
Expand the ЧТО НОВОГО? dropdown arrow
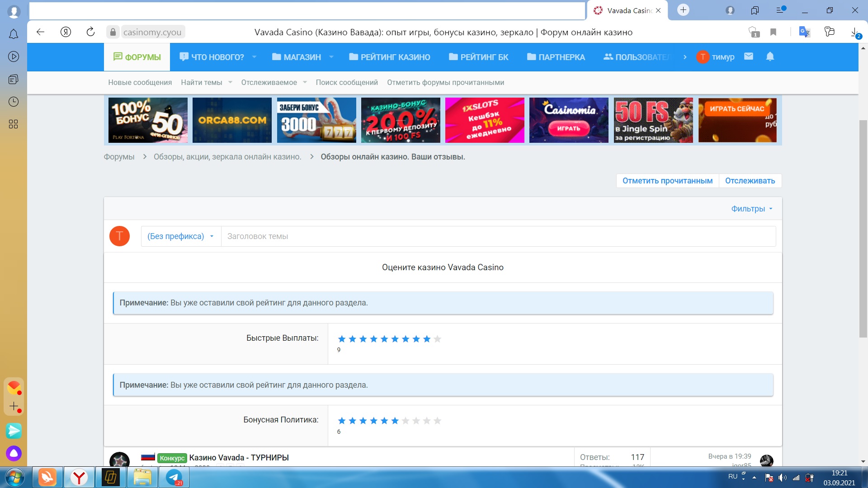pyautogui.click(x=254, y=57)
